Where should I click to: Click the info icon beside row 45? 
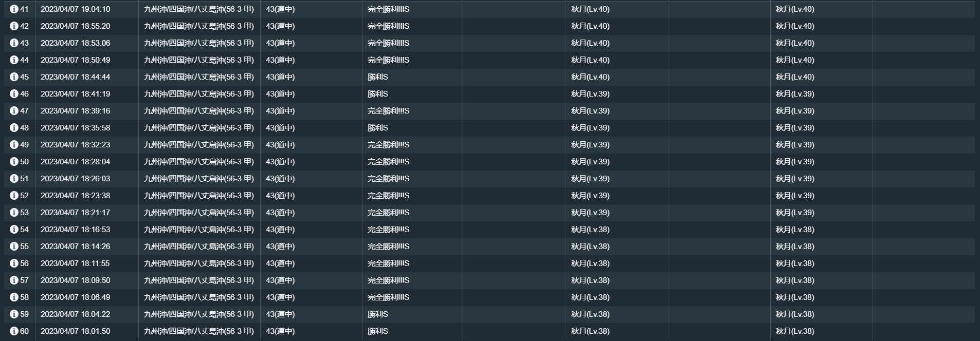pyautogui.click(x=14, y=77)
